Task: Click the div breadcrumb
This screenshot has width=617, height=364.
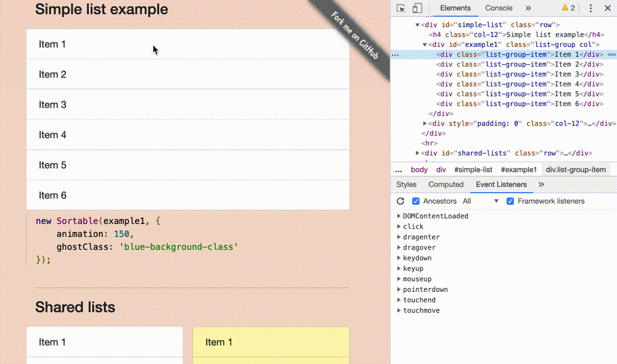Action: tap(441, 170)
